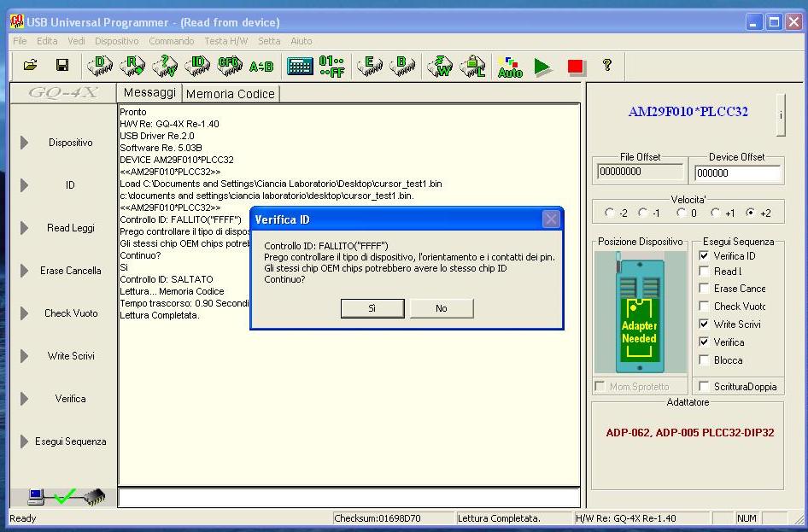808x532 pixels.
Task: Open the Testa H/W menu
Action: pos(226,41)
